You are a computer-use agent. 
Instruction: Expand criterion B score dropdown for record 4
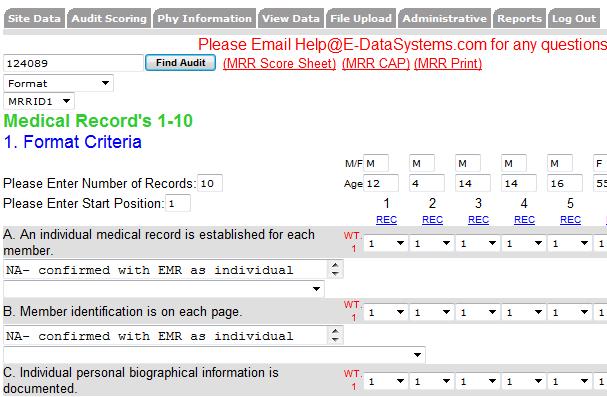pyautogui.click(x=524, y=312)
